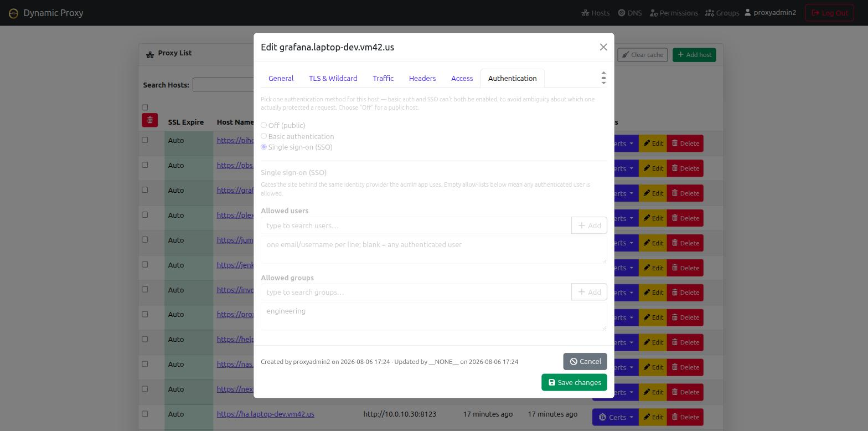Viewport: 868px width, 431px height.
Task: Add the searched group to allowed groups
Action: pyautogui.click(x=589, y=292)
